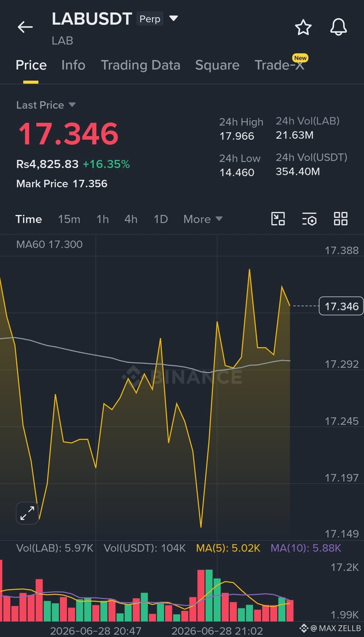364x637 pixels.
Task: Select the 1D chart interval
Action: 161,219
